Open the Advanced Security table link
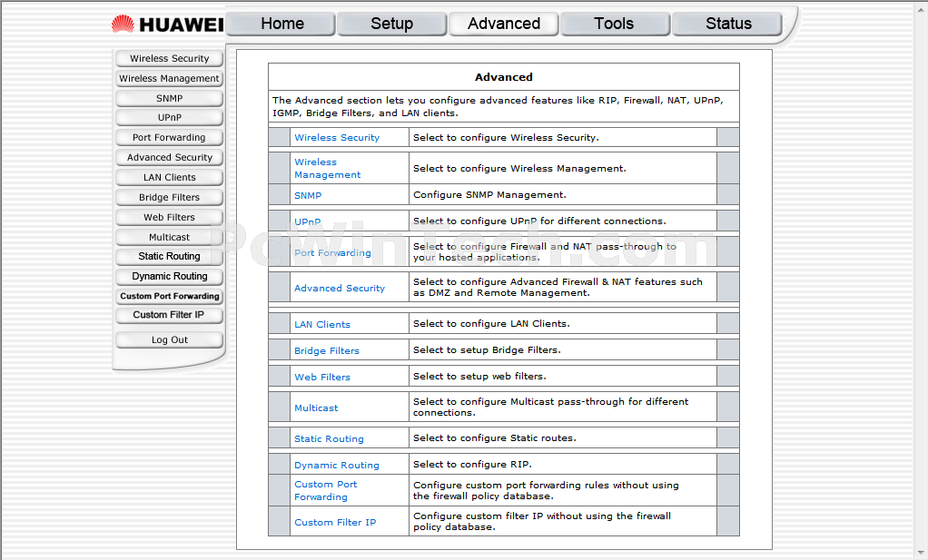This screenshot has height=560, width=928. pos(339,288)
